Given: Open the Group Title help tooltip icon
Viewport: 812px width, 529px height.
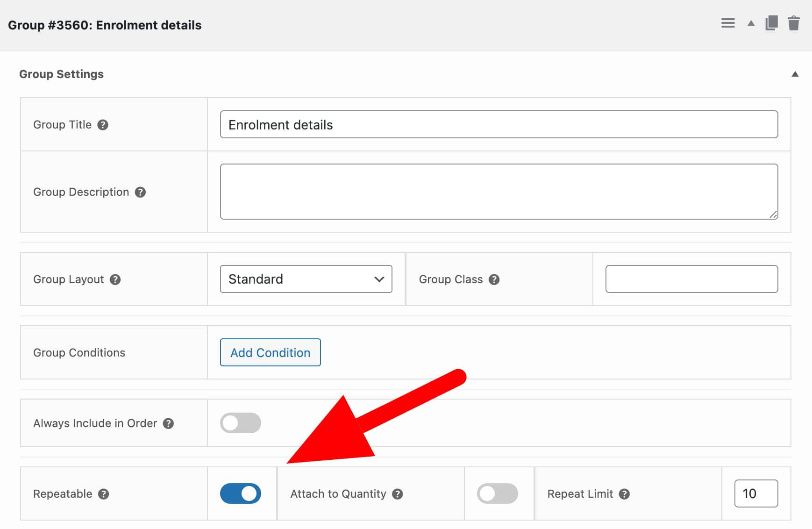Looking at the screenshot, I should 104,125.
